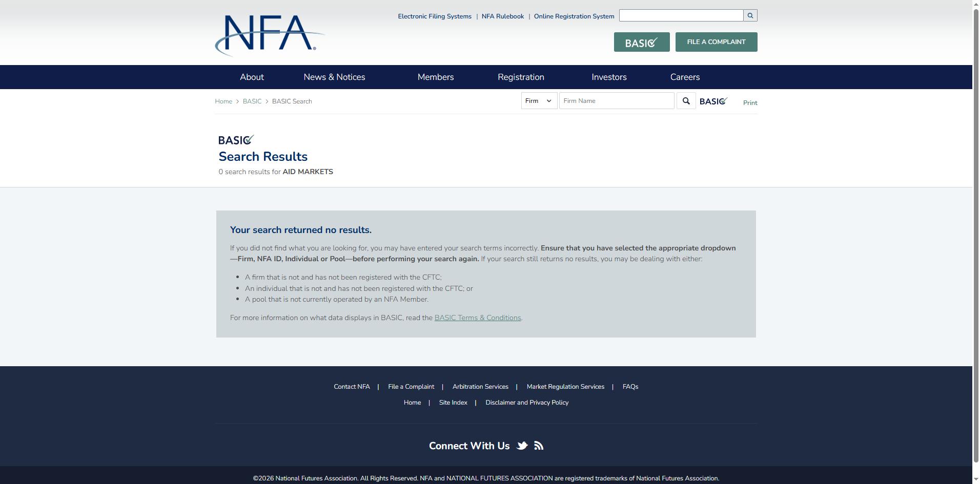The height and width of the screenshot is (484, 980).
Task: Open the About menu
Action: 252,77
